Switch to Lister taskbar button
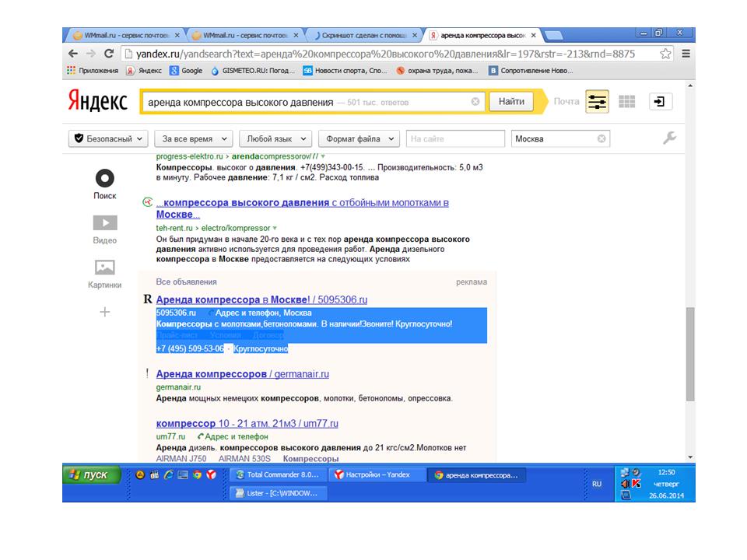This screenshot has height=560, width=747. (x=279, y=493)
